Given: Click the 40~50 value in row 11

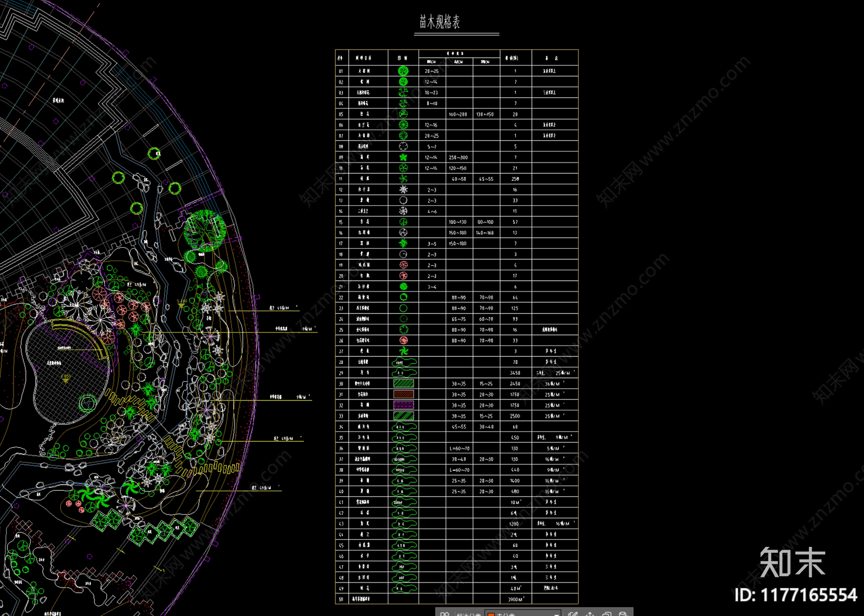Looking at the screenshot, I should click(459, 179).
